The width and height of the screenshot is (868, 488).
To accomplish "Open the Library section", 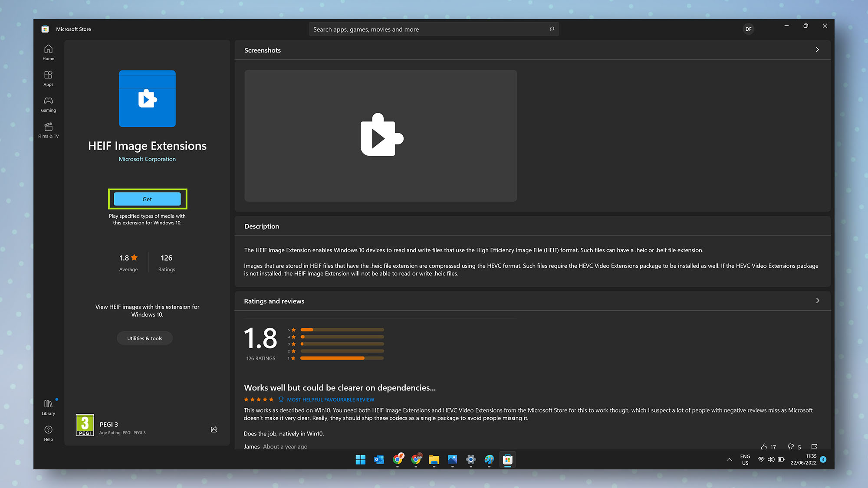I will point(48,407).
